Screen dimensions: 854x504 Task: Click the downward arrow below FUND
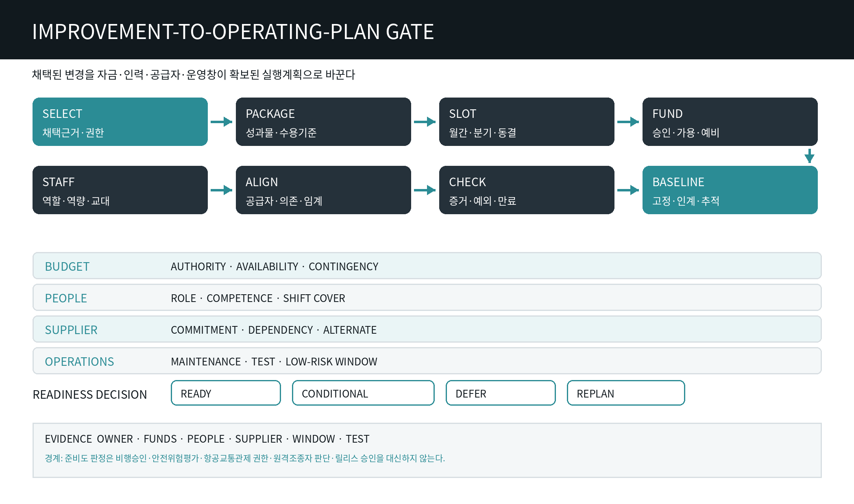coord(809,156)
